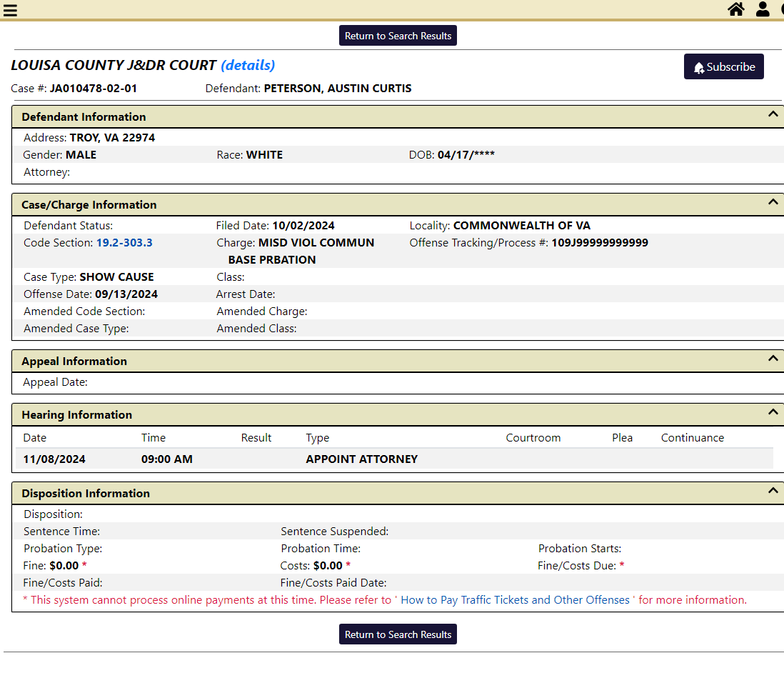Select address TROY, VA 22974
The image size is (784, 673).
point(113,138)
